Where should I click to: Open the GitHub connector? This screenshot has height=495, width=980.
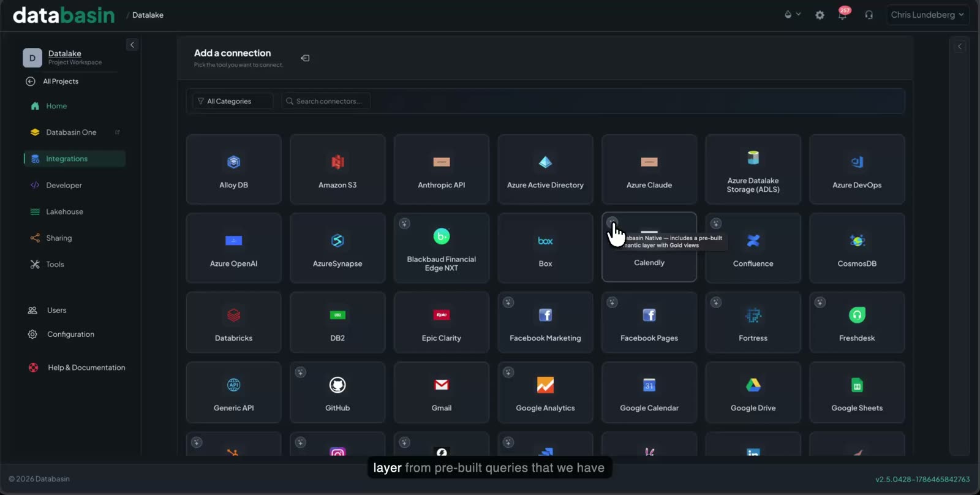[x=337, y=392]
